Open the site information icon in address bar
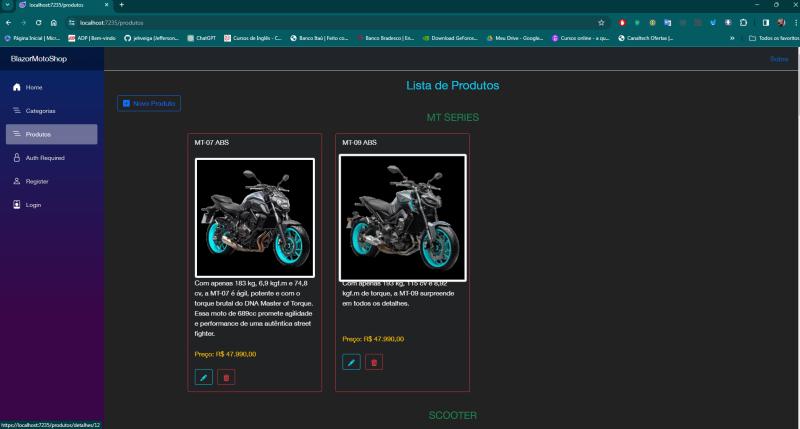Image resolution: width=800 pixels, height=429 pixels. point(71,22)
